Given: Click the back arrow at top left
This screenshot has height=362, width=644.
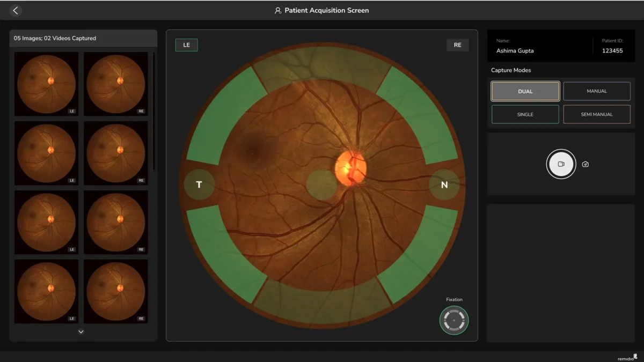Looking at the screenshot, I should click(16, 10).
